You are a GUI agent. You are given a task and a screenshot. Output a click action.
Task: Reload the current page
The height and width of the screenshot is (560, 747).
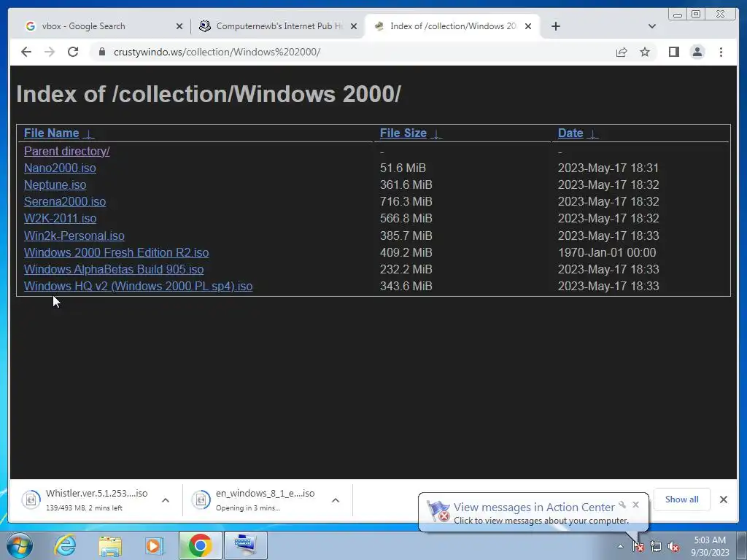tap(73, 52)
